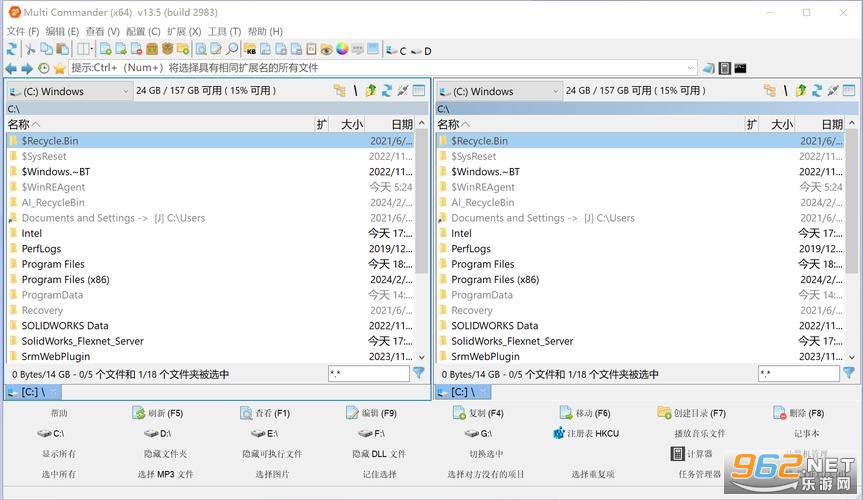Expand the command line dropdown arrow
Image resolution: width=863 pixels, height=500 pixels.
coord(690,68)
